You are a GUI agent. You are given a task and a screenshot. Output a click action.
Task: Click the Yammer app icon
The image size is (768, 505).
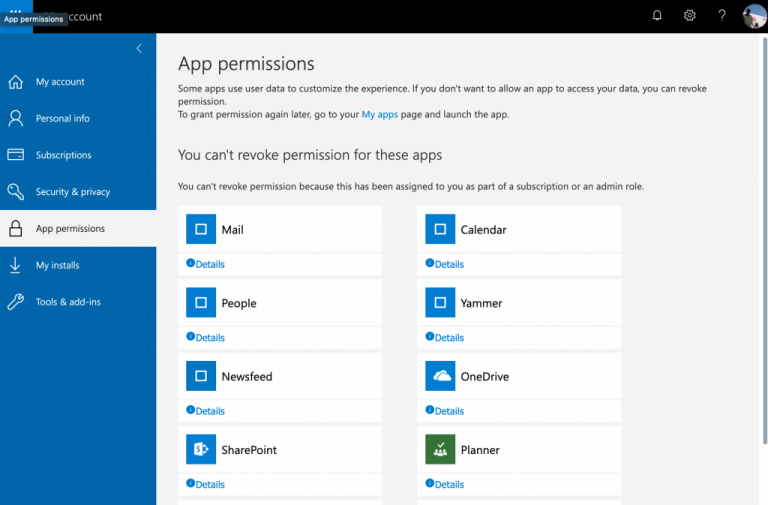tap(440, 302)
